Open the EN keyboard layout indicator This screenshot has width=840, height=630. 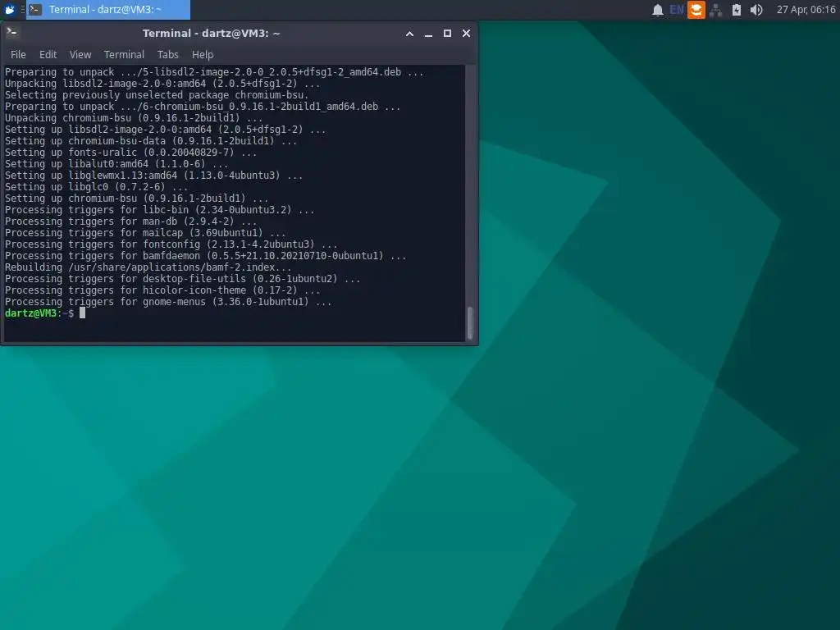[677, 10]
